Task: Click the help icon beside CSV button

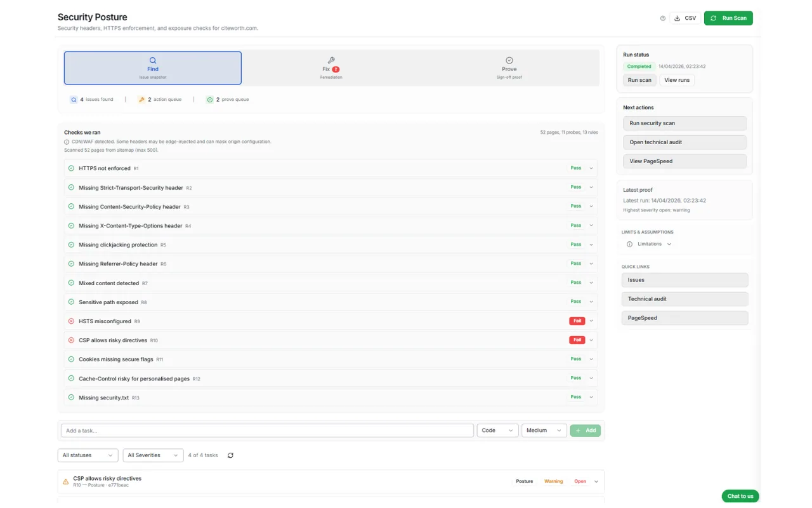Action: click(663, 18)
